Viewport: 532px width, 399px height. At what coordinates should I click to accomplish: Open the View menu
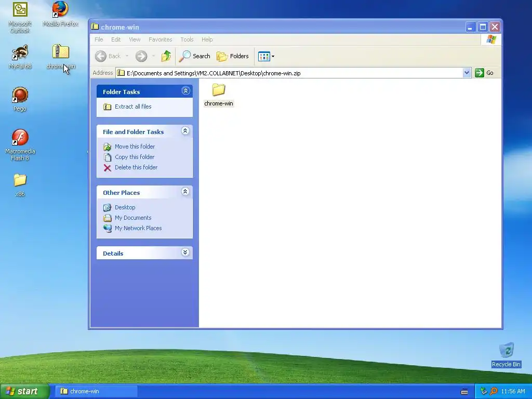(135, 39)
